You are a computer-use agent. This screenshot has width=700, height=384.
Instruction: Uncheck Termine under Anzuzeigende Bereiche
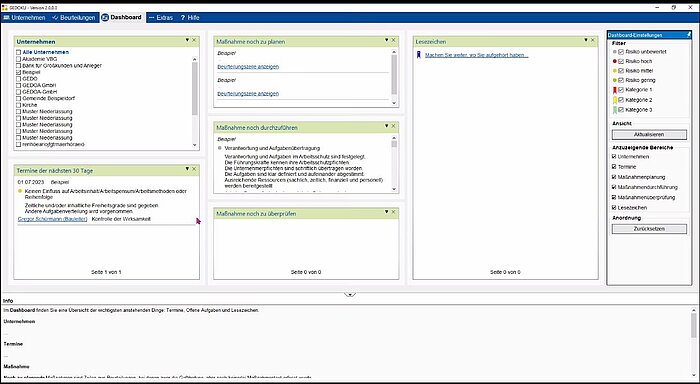614,167
